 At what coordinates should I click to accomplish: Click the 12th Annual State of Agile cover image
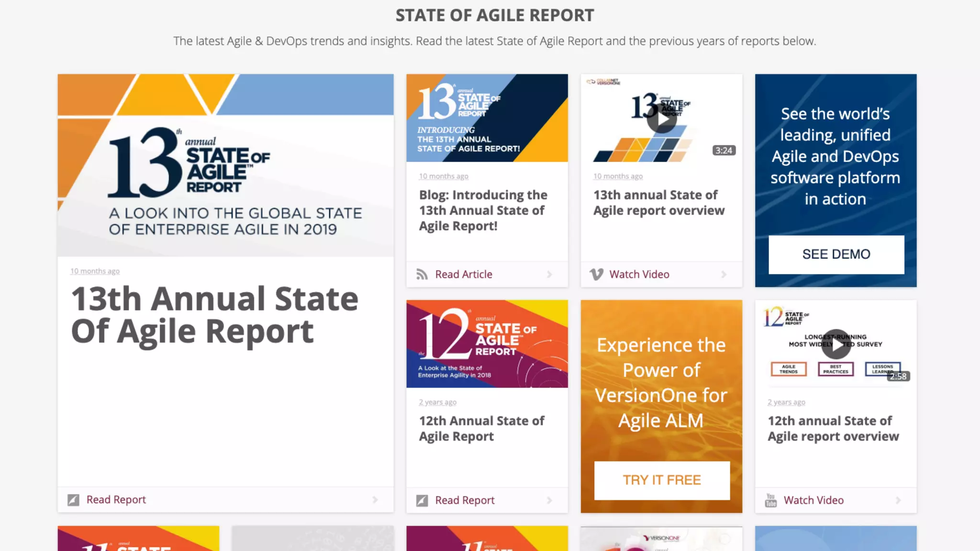coord(487,343)
